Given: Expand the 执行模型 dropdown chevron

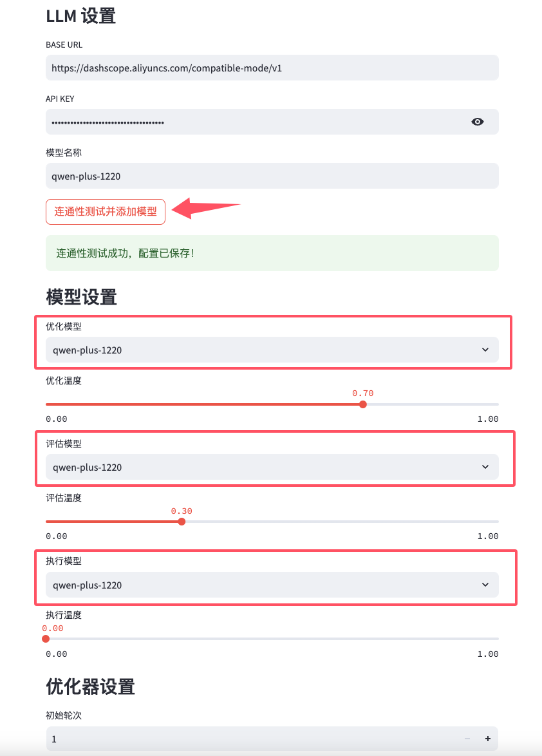Looking at the screenshot, I should pos(485,585).
